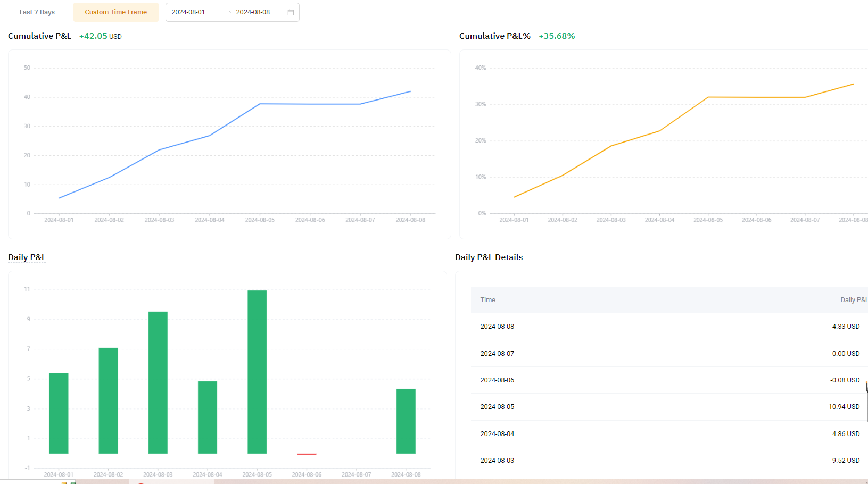Click the arrow between the two dates
Viewport: 868px width, 484px height.
point(228,12)
